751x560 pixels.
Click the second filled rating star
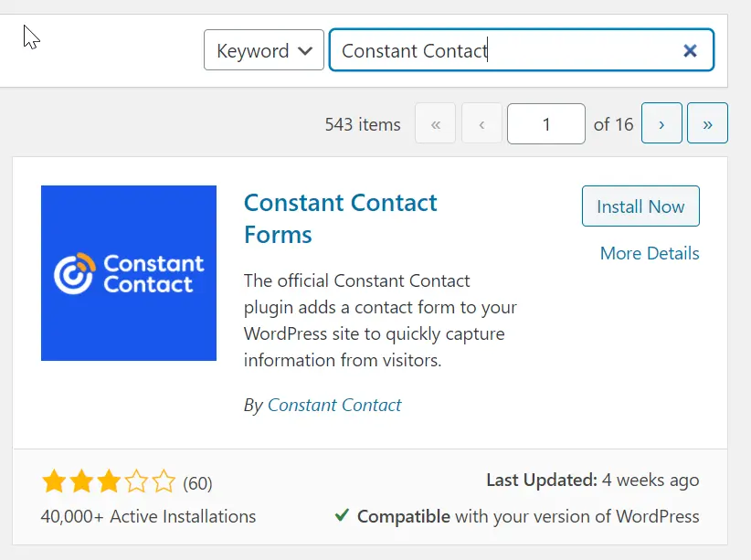[x=80, y=481]
